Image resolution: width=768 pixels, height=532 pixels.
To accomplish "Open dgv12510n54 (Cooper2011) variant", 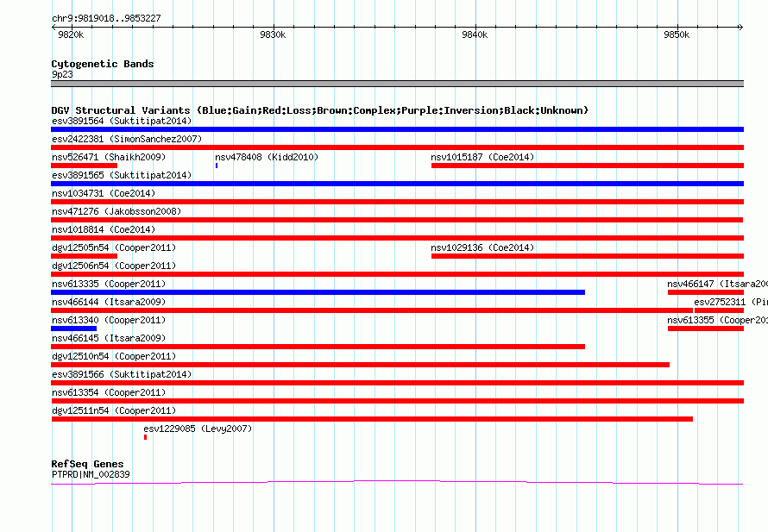I will coord(114,356).
